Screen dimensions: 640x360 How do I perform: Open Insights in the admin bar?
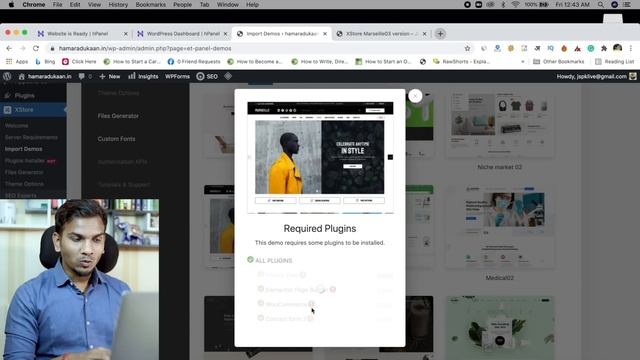[143, 76]
